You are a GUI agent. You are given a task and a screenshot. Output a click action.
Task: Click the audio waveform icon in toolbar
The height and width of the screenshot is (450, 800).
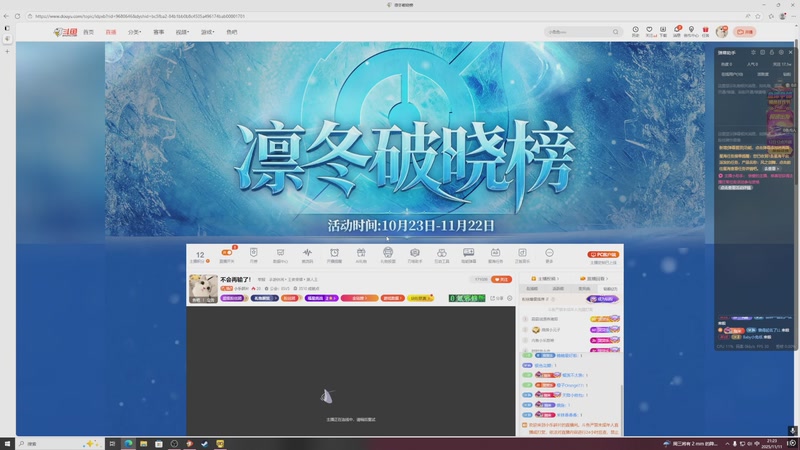click(x=307, y=253)
